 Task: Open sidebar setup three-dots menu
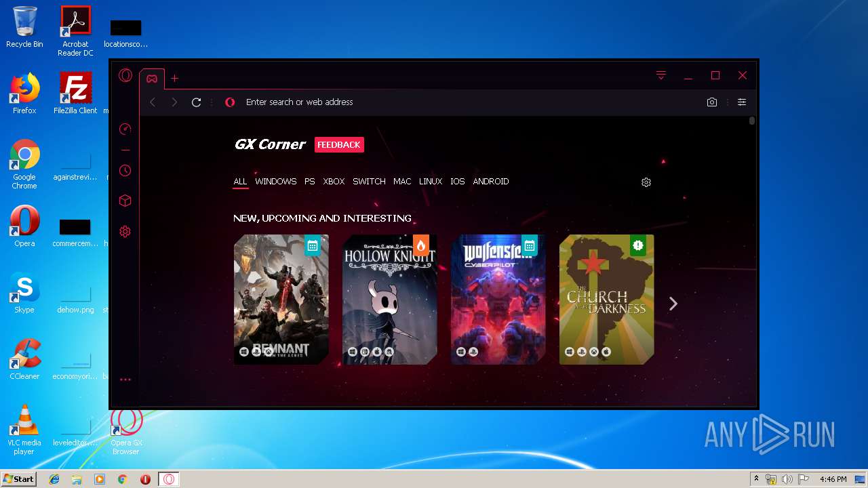[x=125, y=380]
